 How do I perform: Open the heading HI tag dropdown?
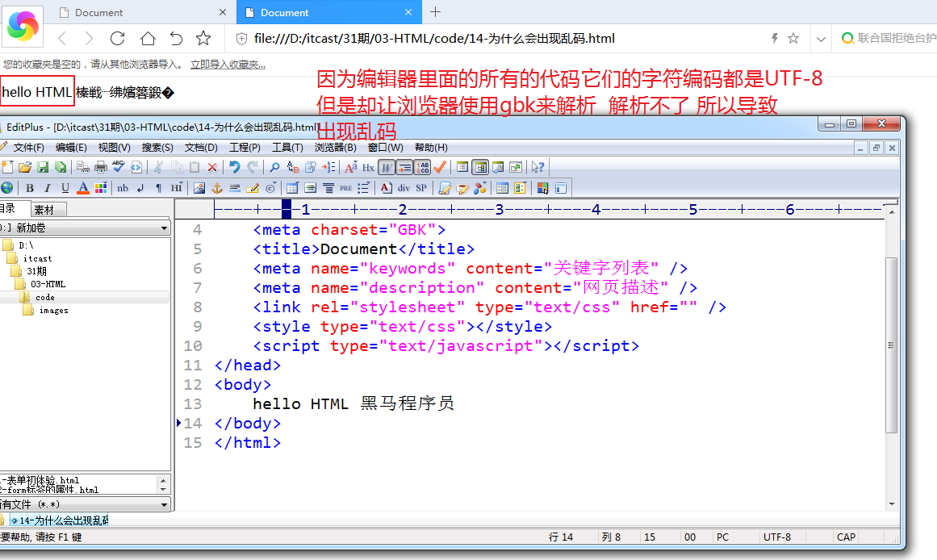point(176,188)
